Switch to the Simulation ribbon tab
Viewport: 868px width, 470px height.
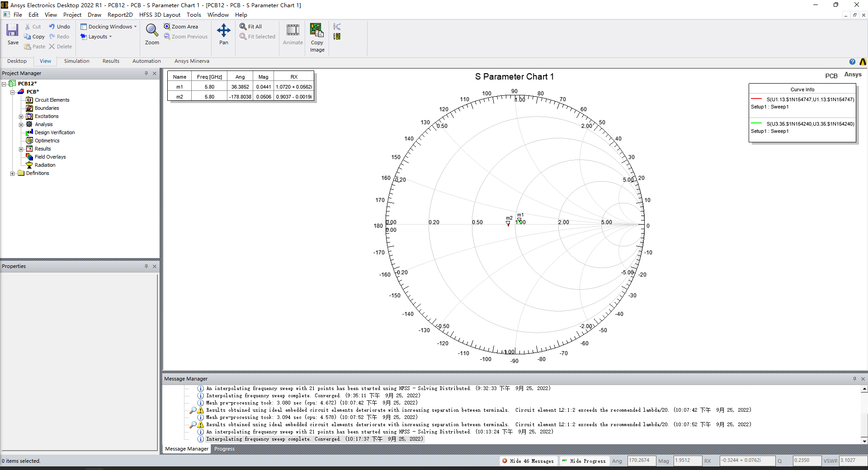[76, 61]
